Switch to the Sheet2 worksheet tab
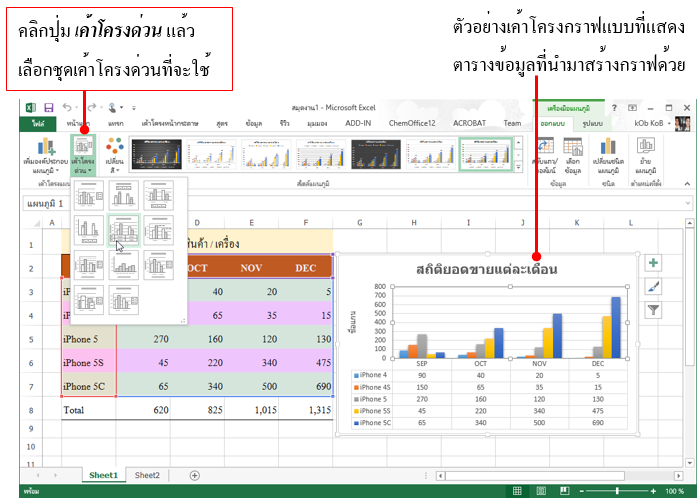This screenshot has width=700, height=500. point(147,475)
